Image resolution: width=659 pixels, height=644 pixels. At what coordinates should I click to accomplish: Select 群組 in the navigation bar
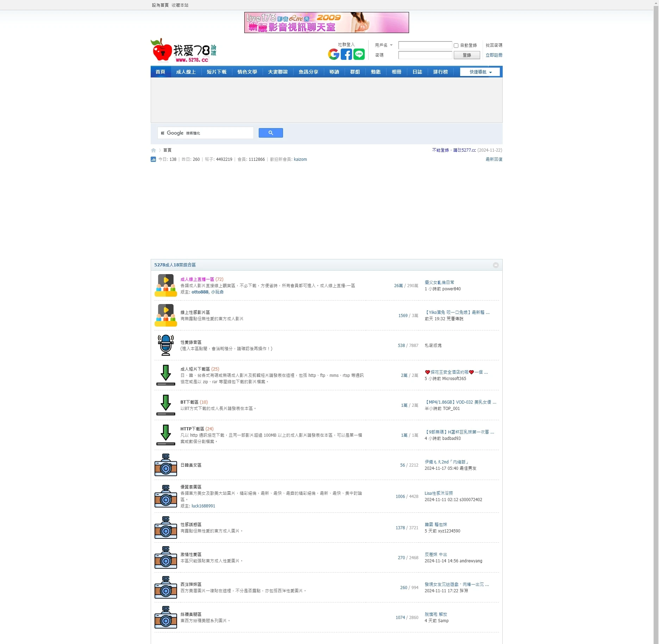tap(354, 72)
